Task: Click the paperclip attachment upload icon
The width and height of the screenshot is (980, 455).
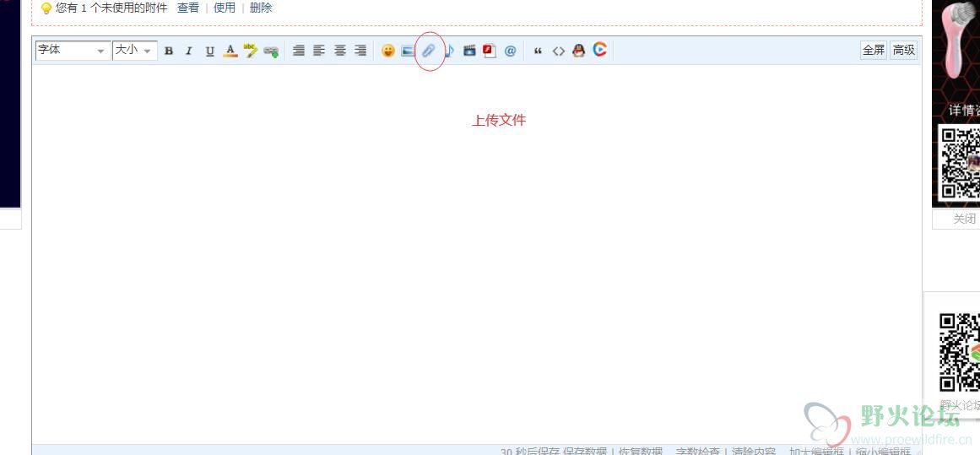Action: coord(428,51)
